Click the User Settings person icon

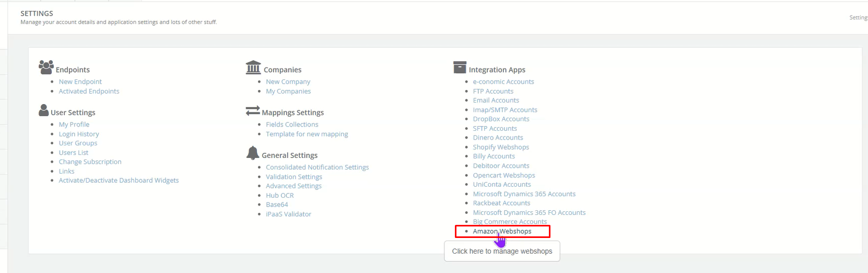pos(44,110)
